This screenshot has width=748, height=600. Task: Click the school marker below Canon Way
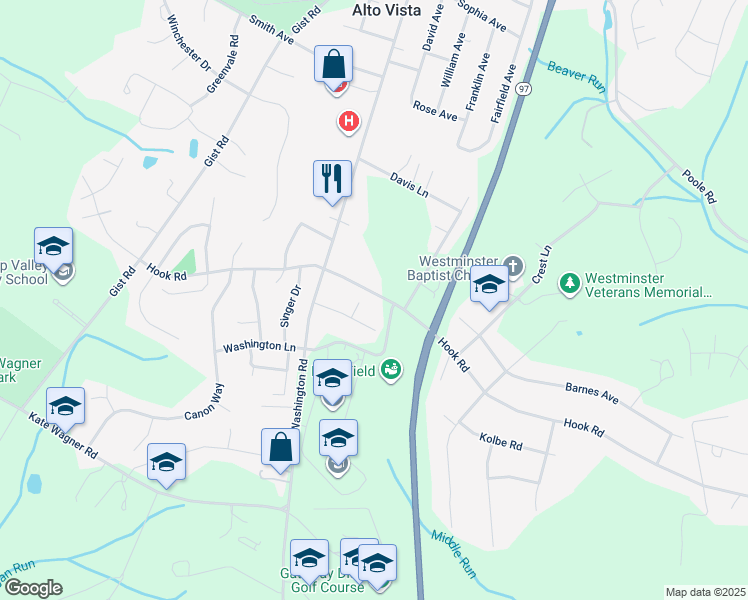166,463
